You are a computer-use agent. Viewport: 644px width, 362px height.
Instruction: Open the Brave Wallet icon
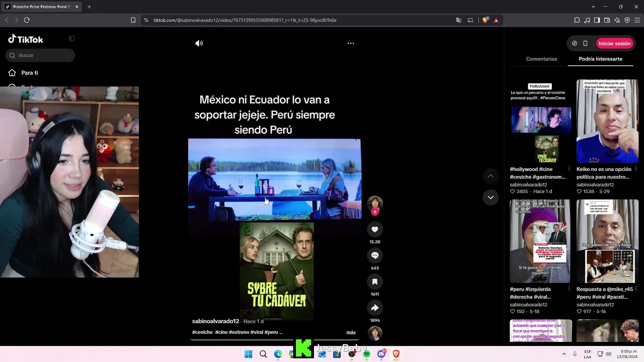click(607, 20)
